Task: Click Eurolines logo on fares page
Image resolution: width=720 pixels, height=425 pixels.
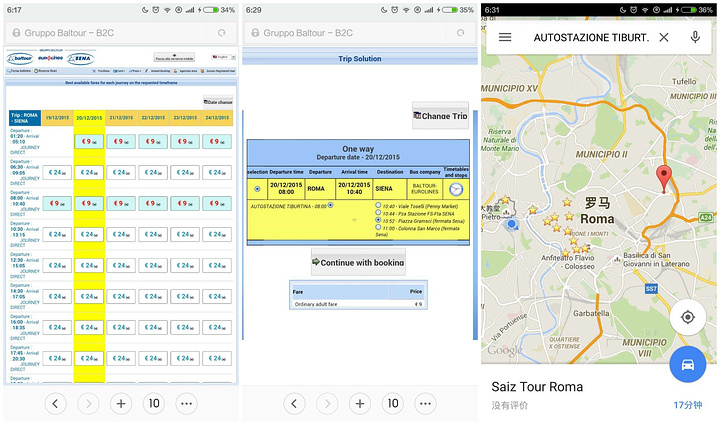Action: point(50,58)
